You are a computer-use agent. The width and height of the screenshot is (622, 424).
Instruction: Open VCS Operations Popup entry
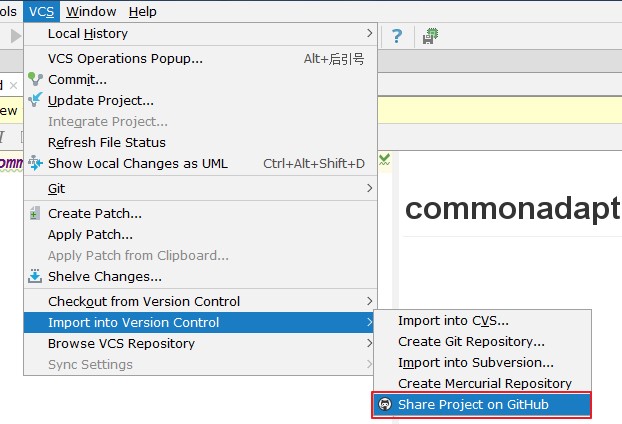pos(125,58)
